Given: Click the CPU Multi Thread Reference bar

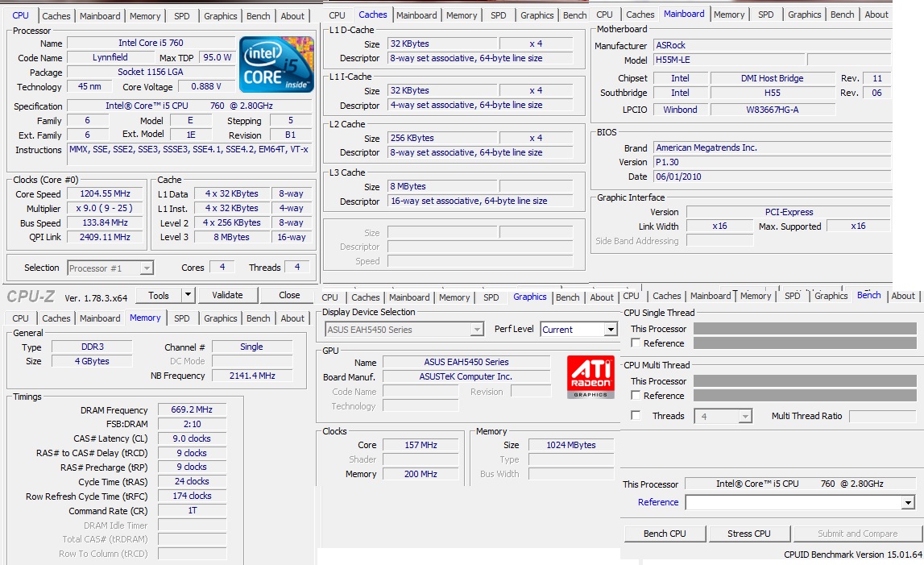Looking at the screenshot, I should 805,395.
